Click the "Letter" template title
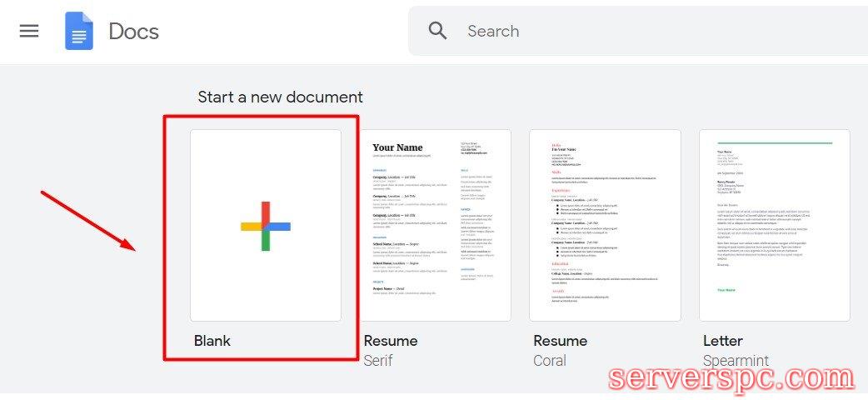The image size is (868, 400). [x=722, y=341]
